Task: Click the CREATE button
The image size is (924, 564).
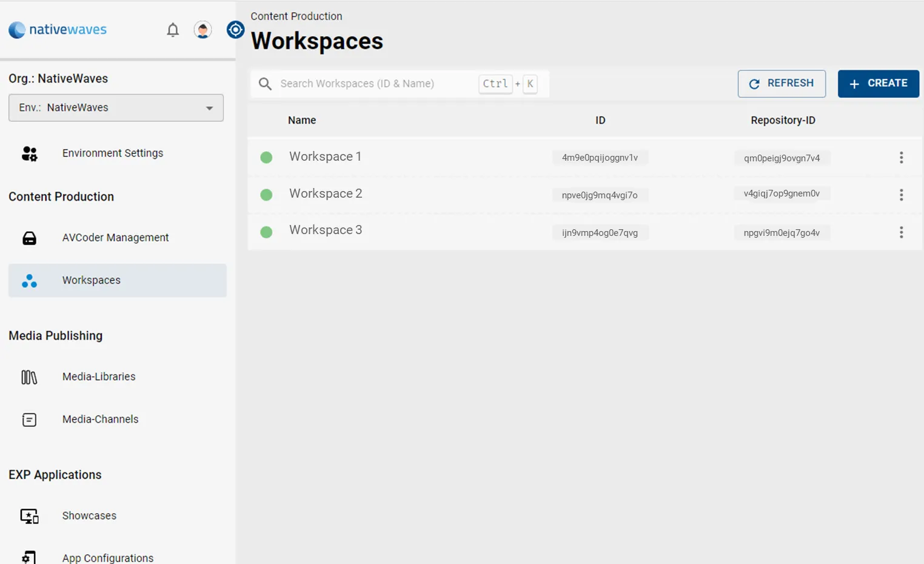Action: [878, 84]
